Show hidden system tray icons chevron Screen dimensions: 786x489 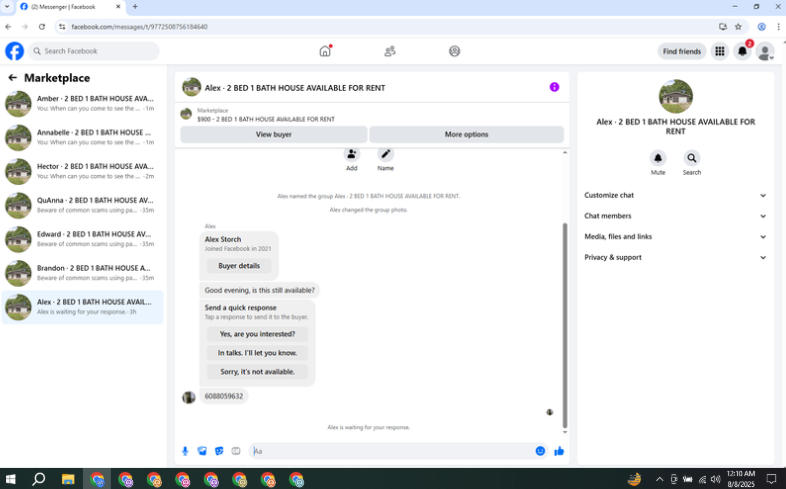click(659, 479)
